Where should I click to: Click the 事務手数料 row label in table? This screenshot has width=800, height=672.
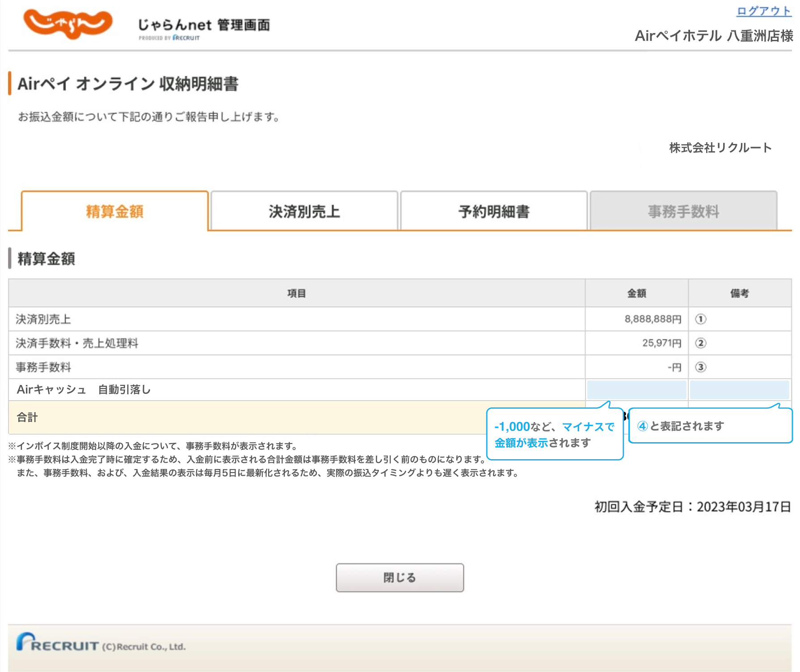click(x=43, y=367)
